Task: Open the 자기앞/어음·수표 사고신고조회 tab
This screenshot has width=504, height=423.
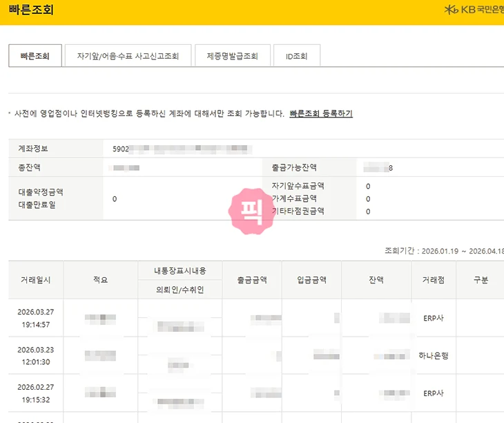Action: click(x=128, y=56)
